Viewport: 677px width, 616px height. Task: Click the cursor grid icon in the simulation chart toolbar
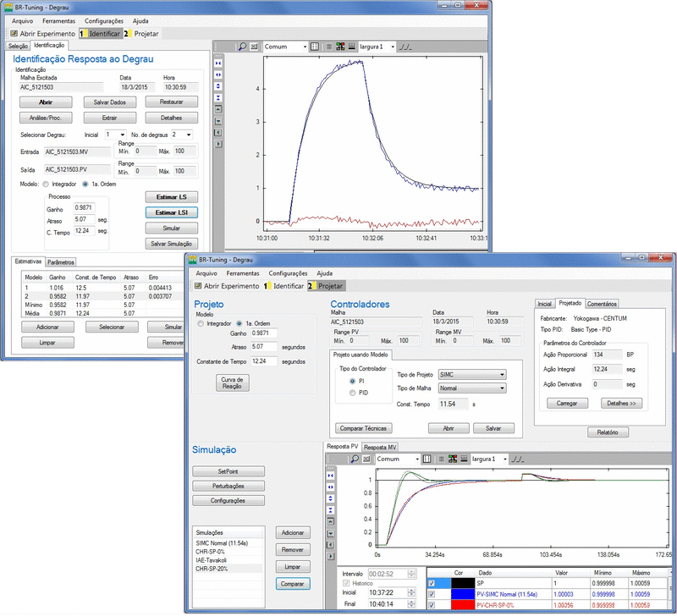[426, 459]
